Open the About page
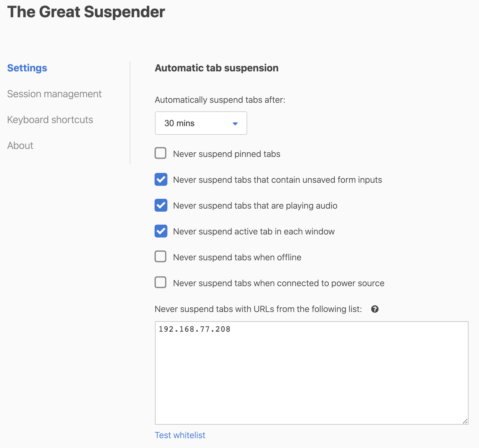Viewport: 479px width, 448px height. pyautogui.click(x=20, y=146)
